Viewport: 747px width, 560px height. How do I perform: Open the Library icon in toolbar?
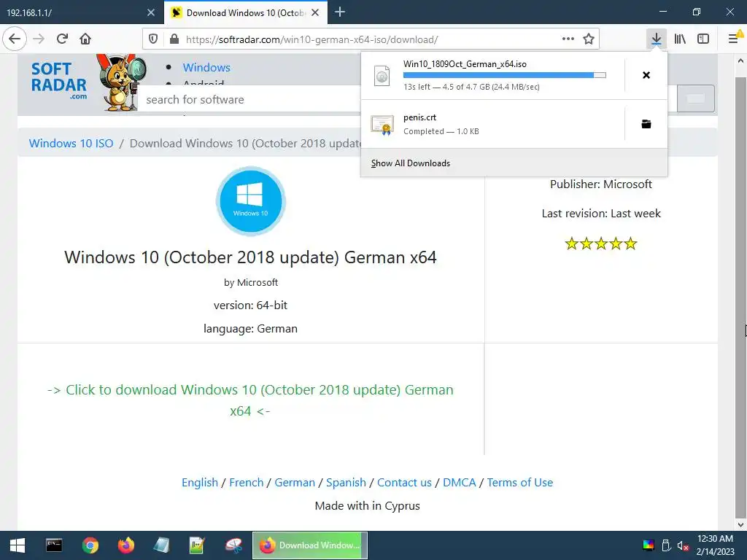680,39
